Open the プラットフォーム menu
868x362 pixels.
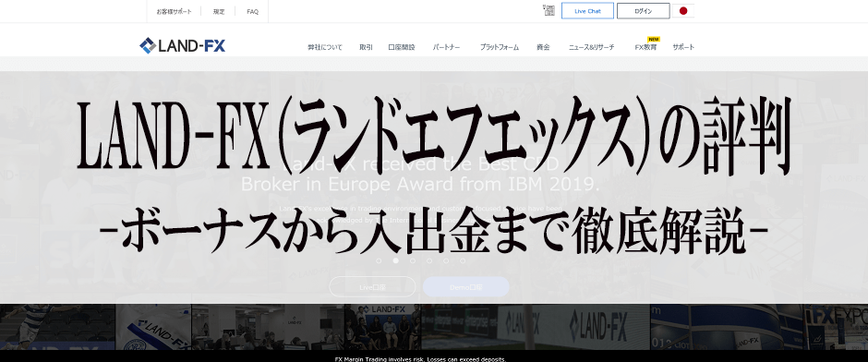pyautogui.click(x=500, y=47)
